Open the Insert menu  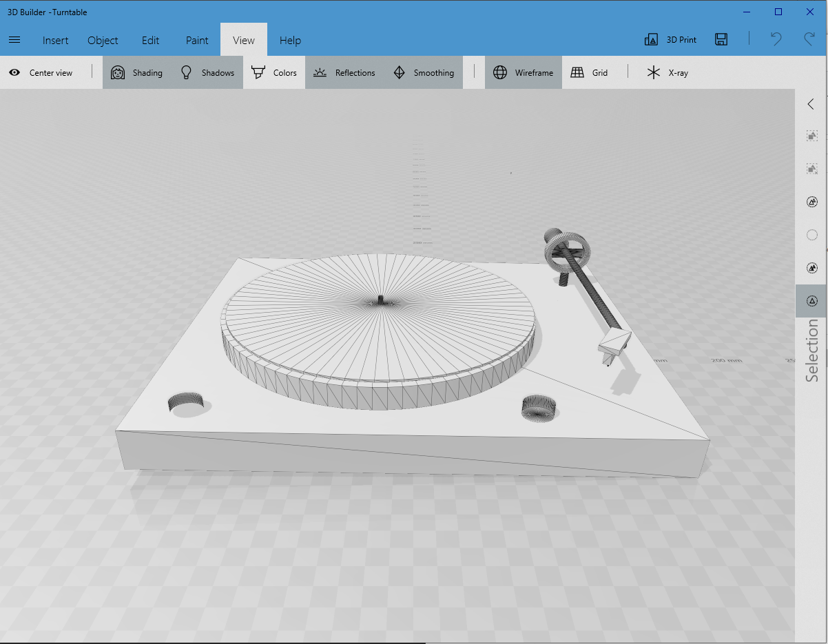(x=55, y=40)
